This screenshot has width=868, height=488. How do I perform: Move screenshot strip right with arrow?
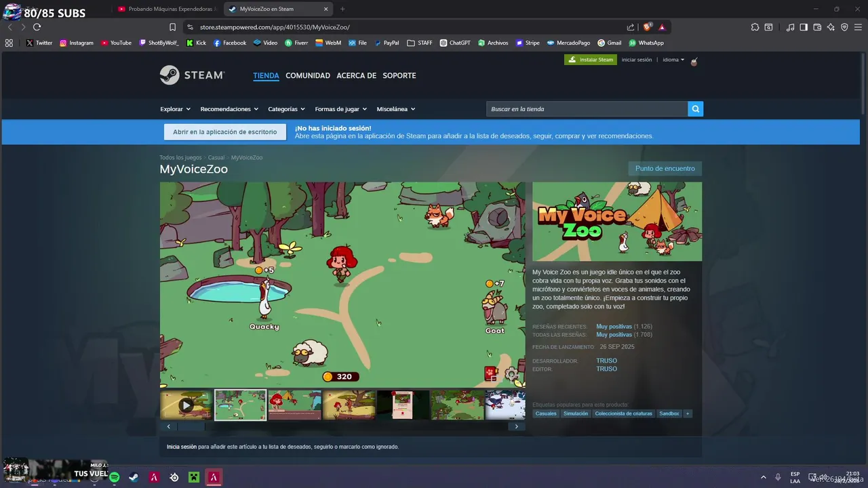[517, 426]
